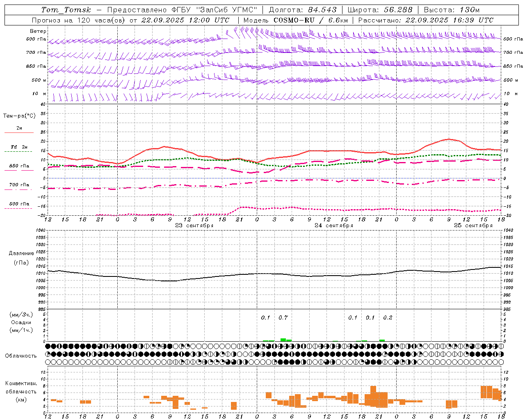Click the computed time 22.09.2025 16:39 UTC
The height and width of the screenshot is (420, 525).
pos(450,20)
